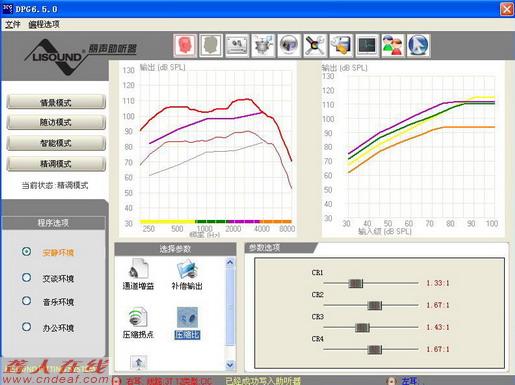Screen dimensions: 515x385
Task: Select the 交谈环境 radio button
Action: [27, 277]
